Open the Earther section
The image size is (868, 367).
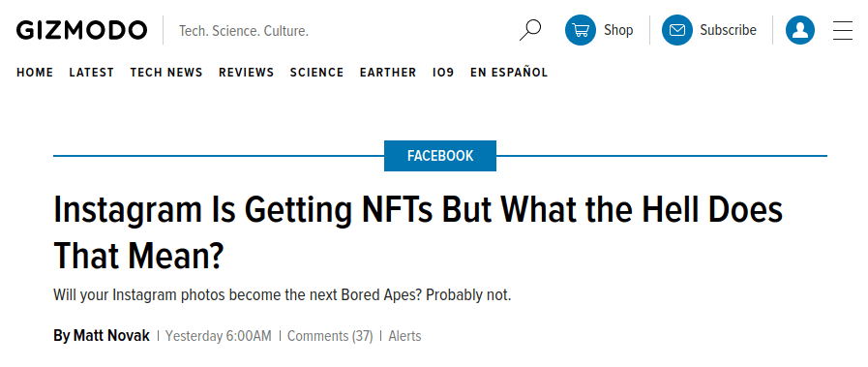point(388,73)
